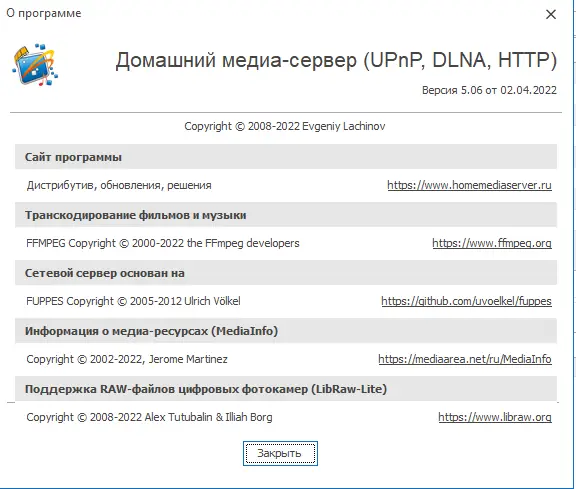The image size is (576, 489).
Task: Click the Закрыть button
Action: point(280,453)
